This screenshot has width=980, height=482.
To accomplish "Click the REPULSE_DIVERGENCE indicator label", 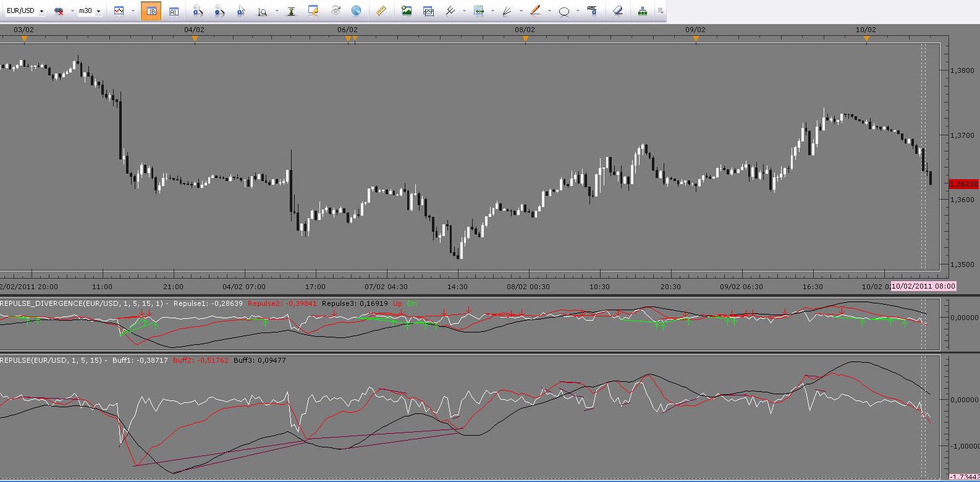I will (x=84, y=303).
